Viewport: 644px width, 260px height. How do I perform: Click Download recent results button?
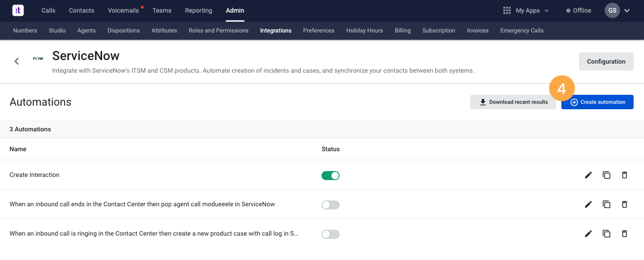pos(513,102)
